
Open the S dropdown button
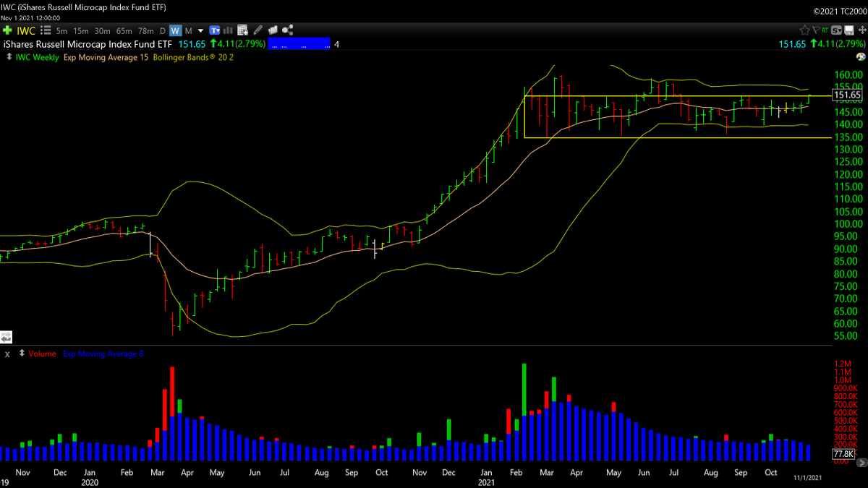[x=836, y=30]
